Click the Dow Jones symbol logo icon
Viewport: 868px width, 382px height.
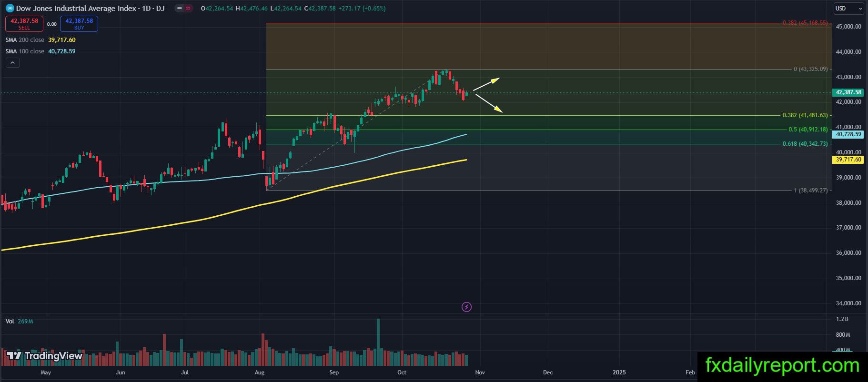click(10, 8)
